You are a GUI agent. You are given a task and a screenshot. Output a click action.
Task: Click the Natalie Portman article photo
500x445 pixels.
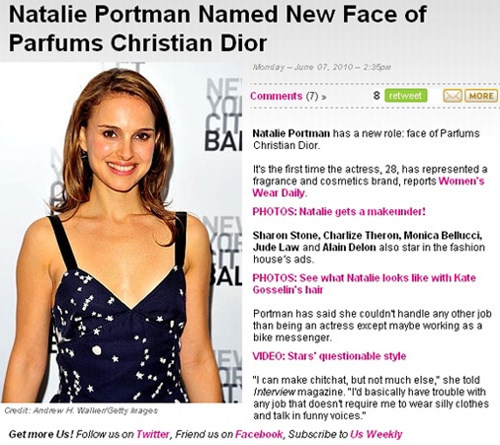tap(121, 232)
